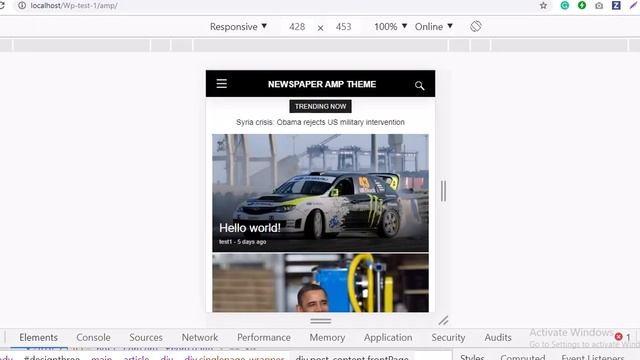Open the 100% zoom dropdown
The width and height of the screenshot is (640, 360).
(391, 27)
